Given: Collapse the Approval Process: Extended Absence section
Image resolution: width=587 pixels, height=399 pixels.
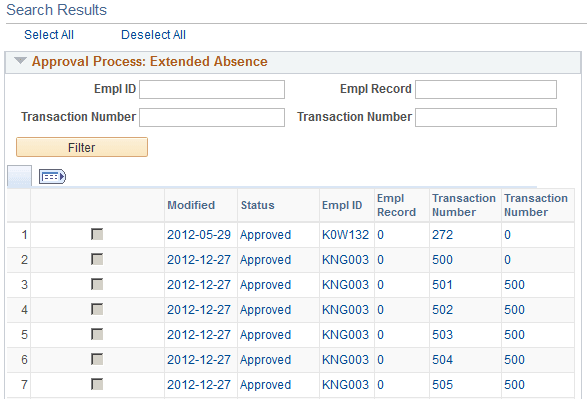Looking at the screenshot, I should [20, 61].
